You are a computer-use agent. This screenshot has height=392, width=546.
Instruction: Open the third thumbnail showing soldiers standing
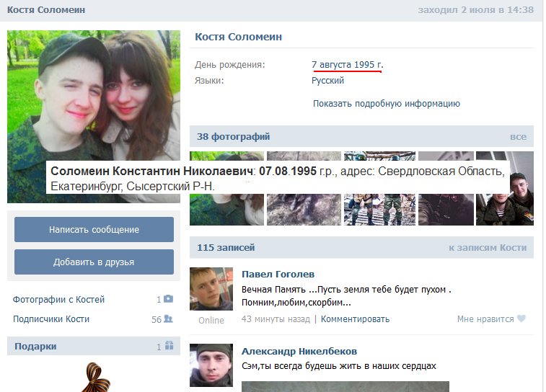click(x=379, y=188)
